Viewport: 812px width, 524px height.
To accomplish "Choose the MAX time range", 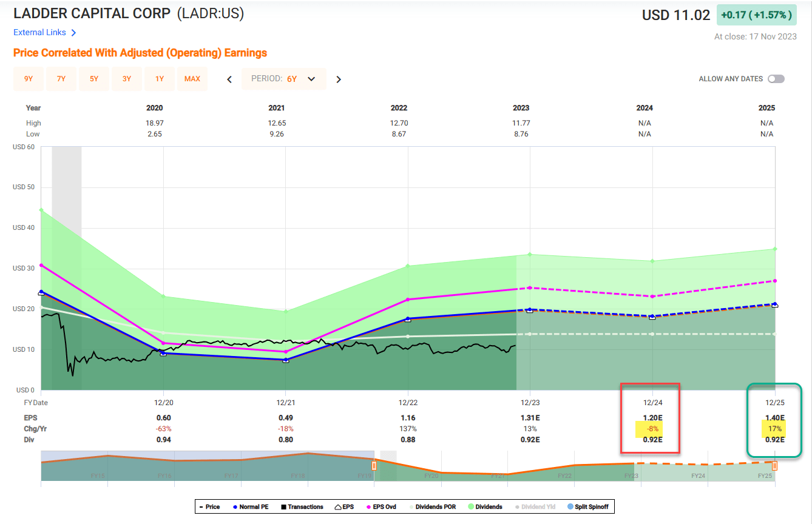I will coord(192,79).
